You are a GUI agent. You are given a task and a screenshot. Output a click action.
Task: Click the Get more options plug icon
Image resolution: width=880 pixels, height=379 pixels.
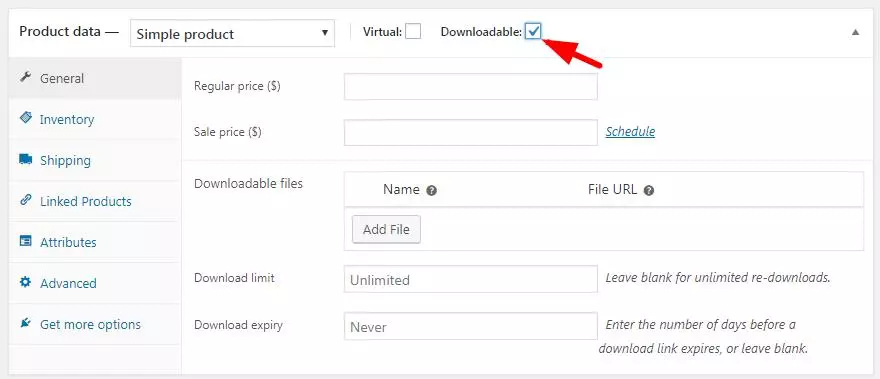[25, 323]
